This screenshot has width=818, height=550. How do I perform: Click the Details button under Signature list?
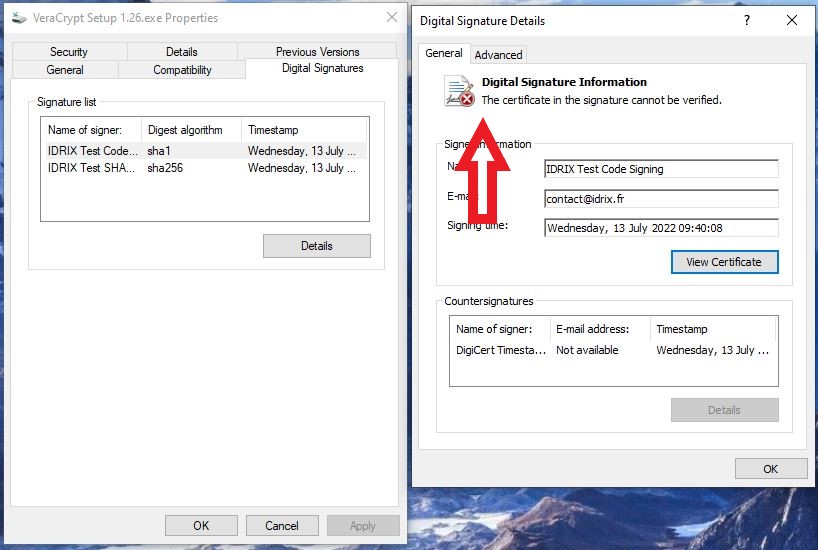point(316,246)
